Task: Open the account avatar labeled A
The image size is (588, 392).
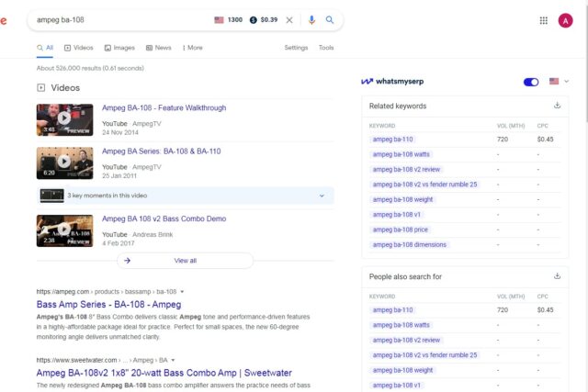Action: [565, 20]
